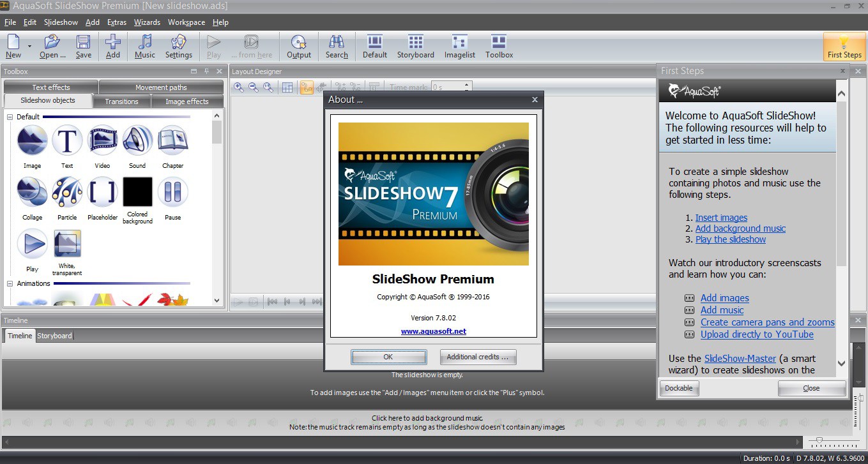Image resolution: width=868 pixels, height=464 pixels.
Task: Open the Help menu
Action: coord(220,22)
